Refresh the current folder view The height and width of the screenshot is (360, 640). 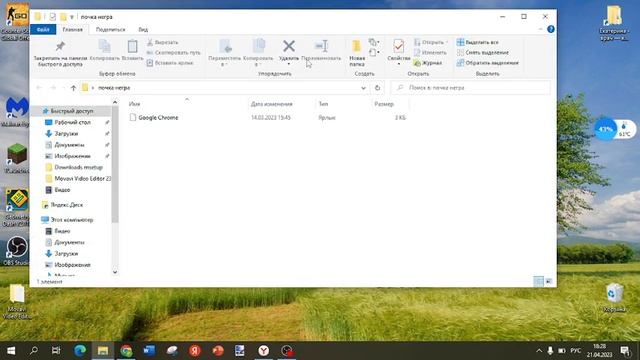[377, 88]
